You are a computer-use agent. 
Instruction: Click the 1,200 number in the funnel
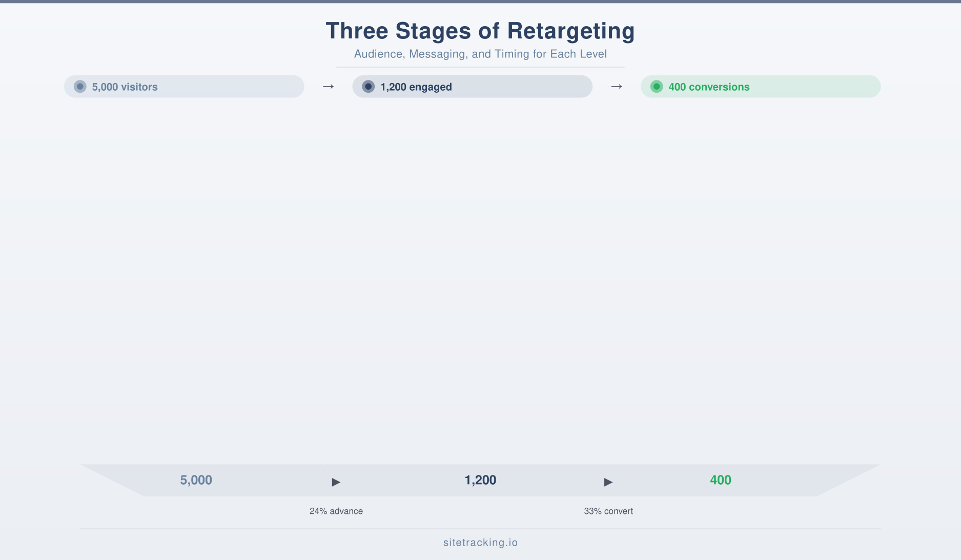click(480, 480)
